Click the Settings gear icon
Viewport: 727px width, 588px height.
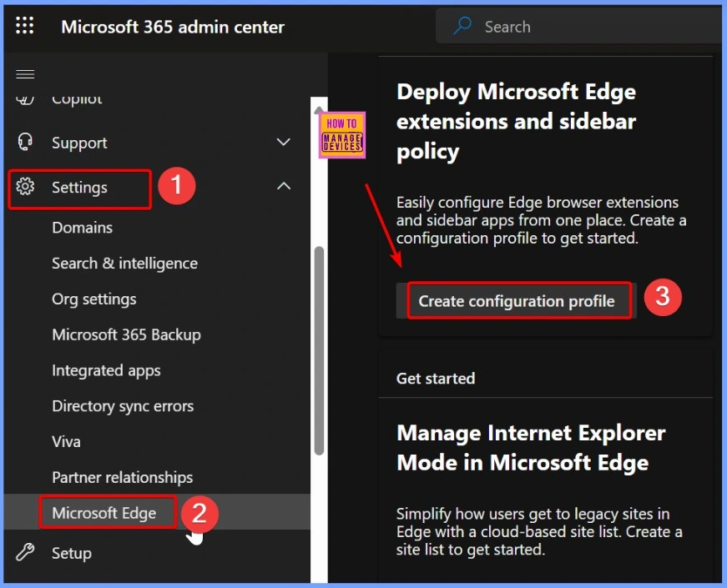point(25,186)
